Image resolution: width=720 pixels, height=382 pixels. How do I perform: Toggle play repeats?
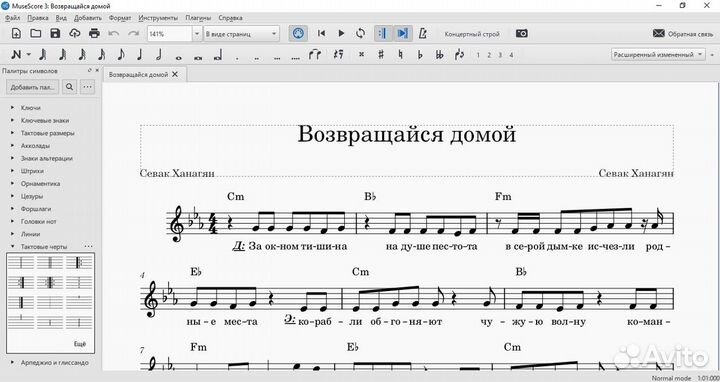382,34
